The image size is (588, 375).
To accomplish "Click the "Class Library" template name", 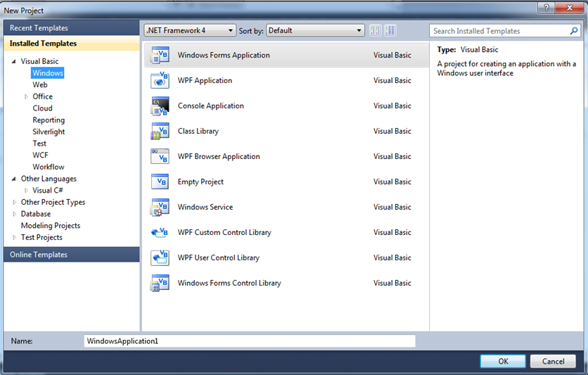I will click(198, 132).
